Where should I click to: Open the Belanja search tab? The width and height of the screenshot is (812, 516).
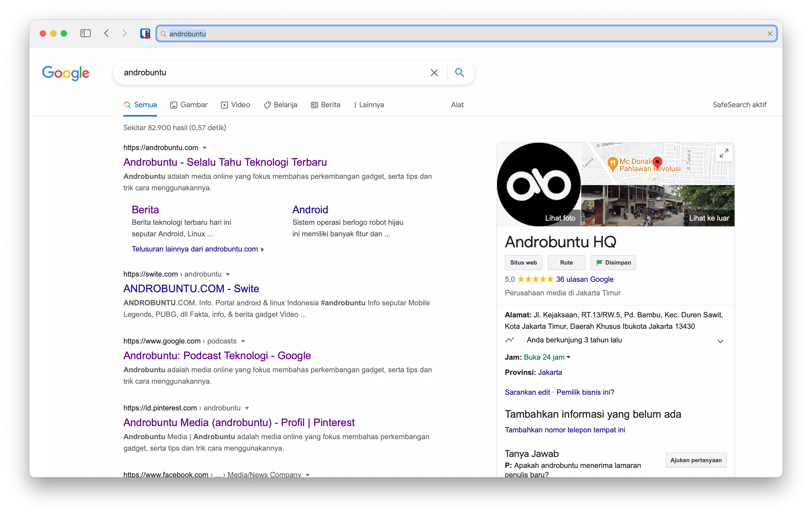(x=280, y=105)
